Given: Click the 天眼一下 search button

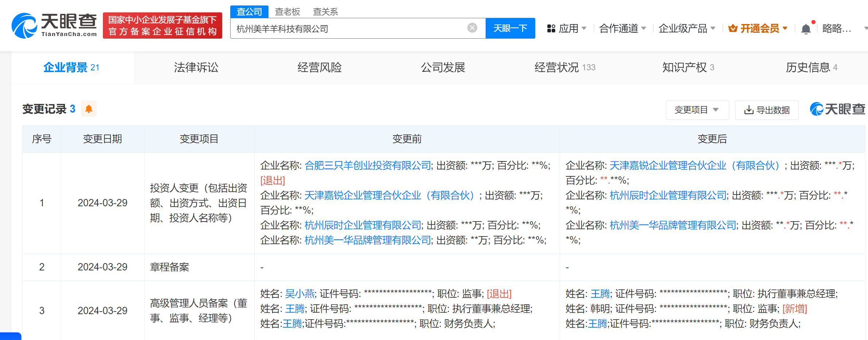Looking at the screenshot, I should 510,28.
